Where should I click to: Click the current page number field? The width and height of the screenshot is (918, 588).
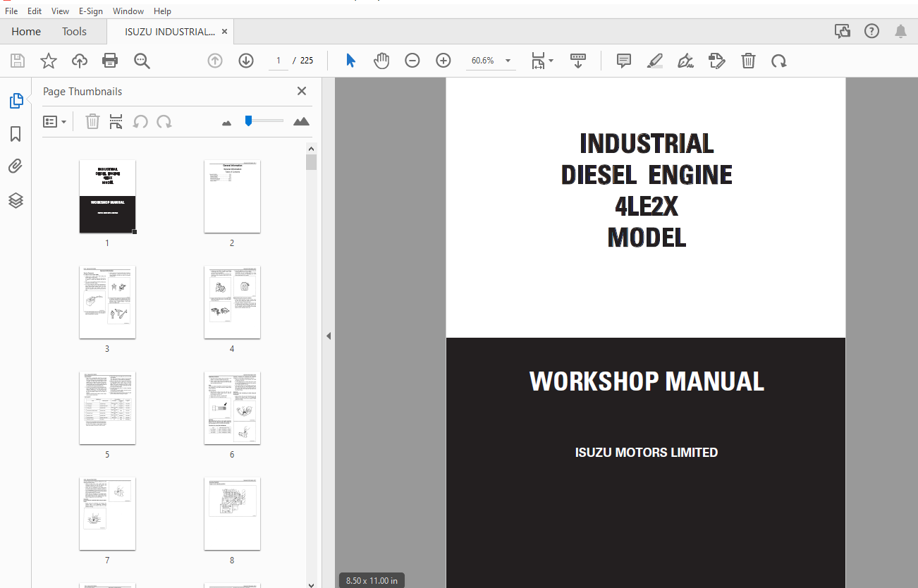[278, 61]
